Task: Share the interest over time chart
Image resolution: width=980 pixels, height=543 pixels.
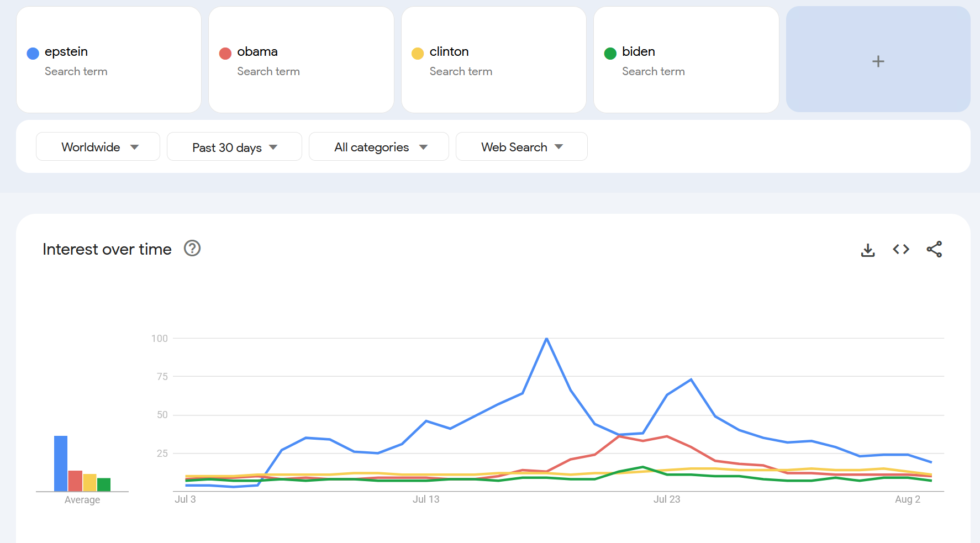Action: [934, 249]
